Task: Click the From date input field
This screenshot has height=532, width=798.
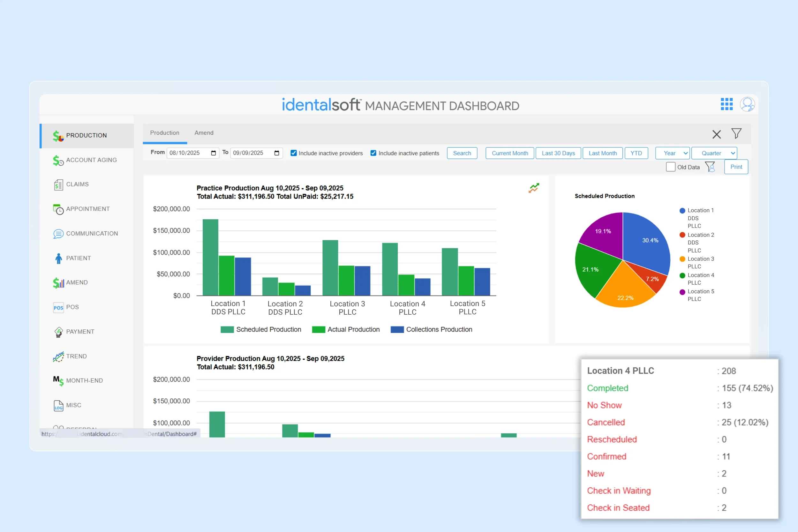Action: 193,153
